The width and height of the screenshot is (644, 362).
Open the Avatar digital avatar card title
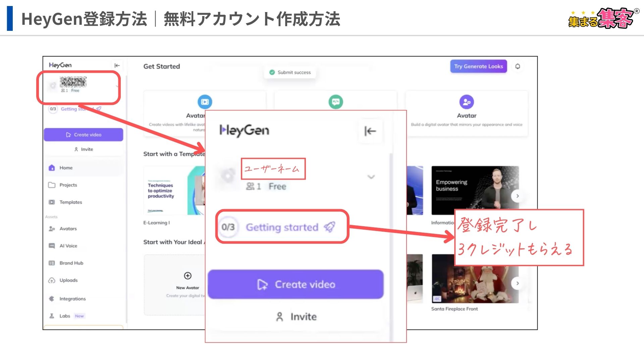(467, 116)
